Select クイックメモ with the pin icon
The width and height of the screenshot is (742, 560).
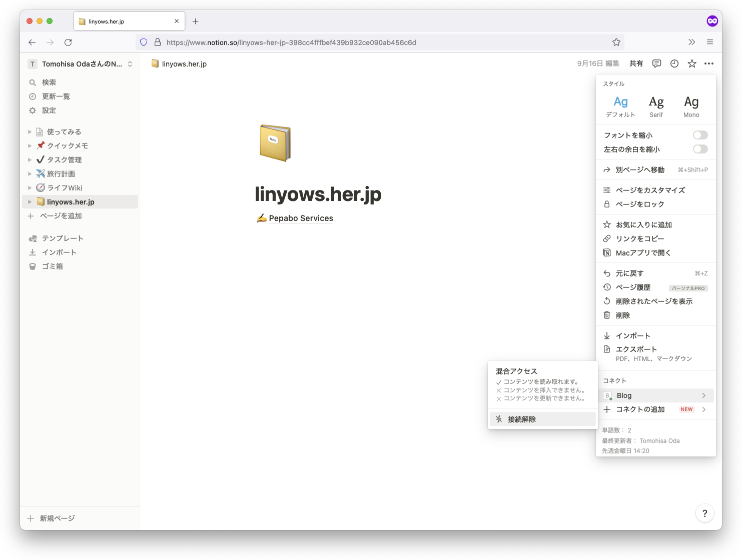tap(69, 145)
